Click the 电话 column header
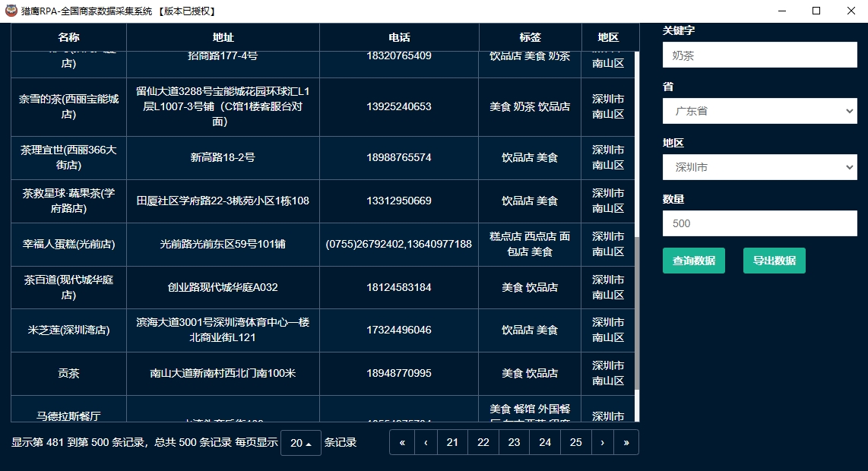Image resolution: width=868 pixels, height=471 pixels. [x=399, y=37]
